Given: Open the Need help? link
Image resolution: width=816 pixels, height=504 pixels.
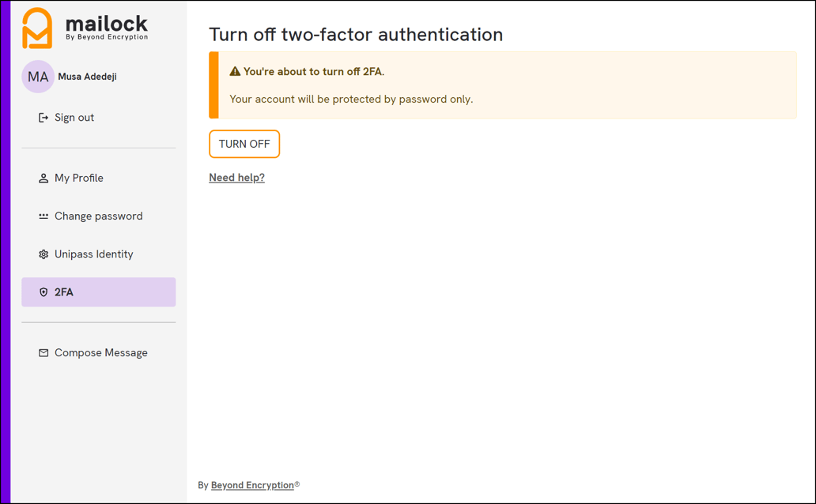Looking at the screenshot, I should coord(236,177).
